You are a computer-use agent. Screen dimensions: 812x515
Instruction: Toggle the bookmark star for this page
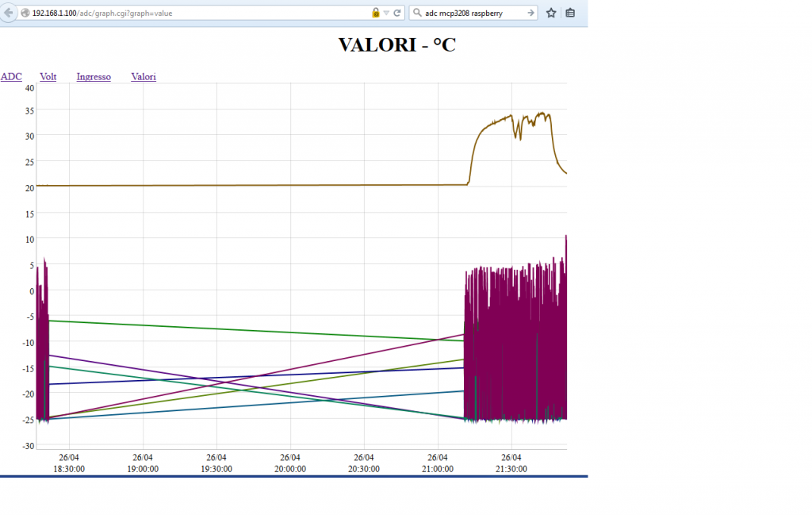click(x=550, y=12)
